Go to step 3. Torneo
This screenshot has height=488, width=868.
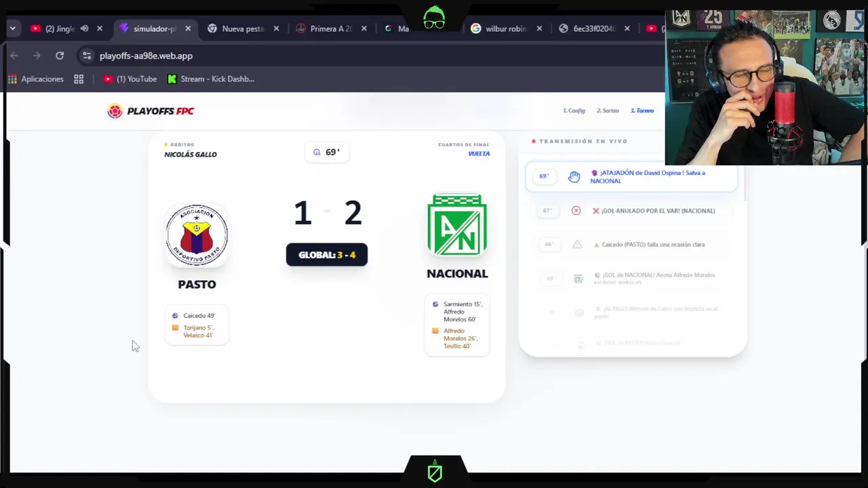pyautogui.click(x=642, y=110)
